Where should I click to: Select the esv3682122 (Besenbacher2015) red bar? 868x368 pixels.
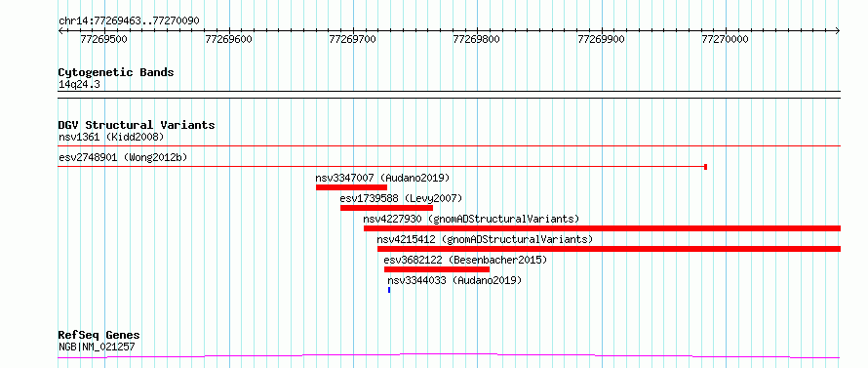pos(437,269)
